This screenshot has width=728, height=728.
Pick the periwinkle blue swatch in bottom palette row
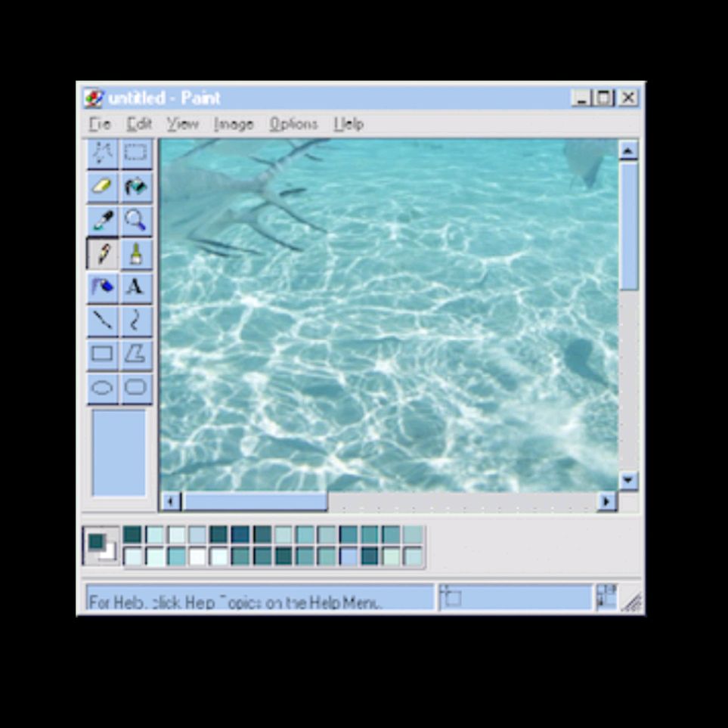(349, 556)
